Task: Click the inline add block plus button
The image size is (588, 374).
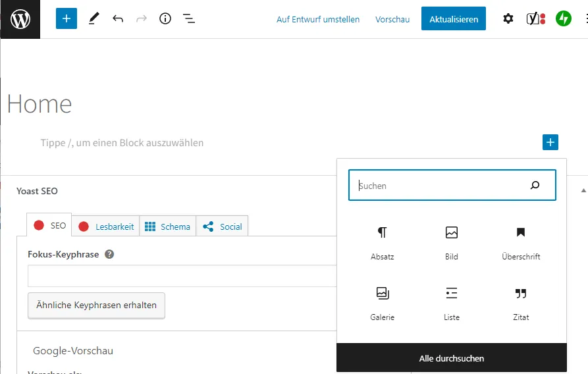Action: click(550, 142)
